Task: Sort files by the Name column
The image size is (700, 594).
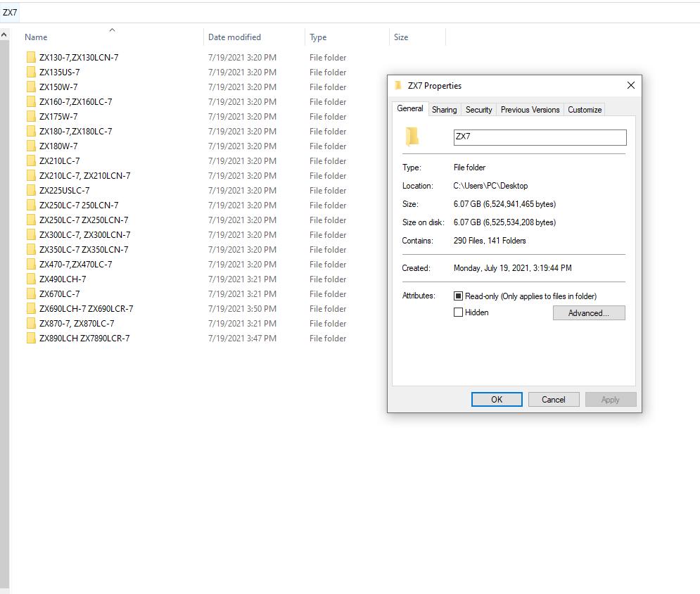Action: coord(36,37)
